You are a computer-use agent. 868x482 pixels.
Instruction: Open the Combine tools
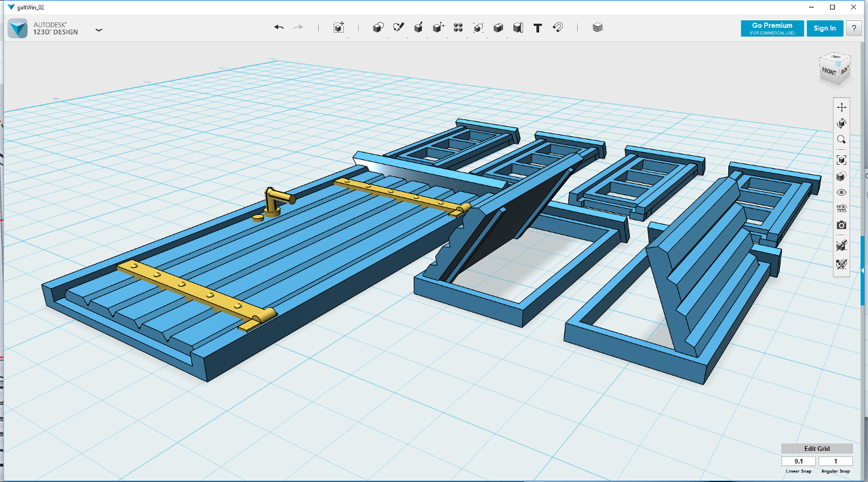point(498,28)
